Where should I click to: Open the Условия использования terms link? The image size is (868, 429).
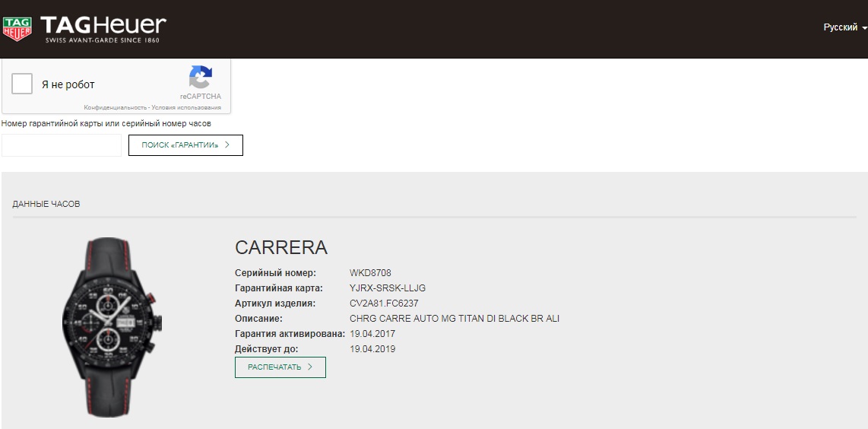(x=186, y=108)
